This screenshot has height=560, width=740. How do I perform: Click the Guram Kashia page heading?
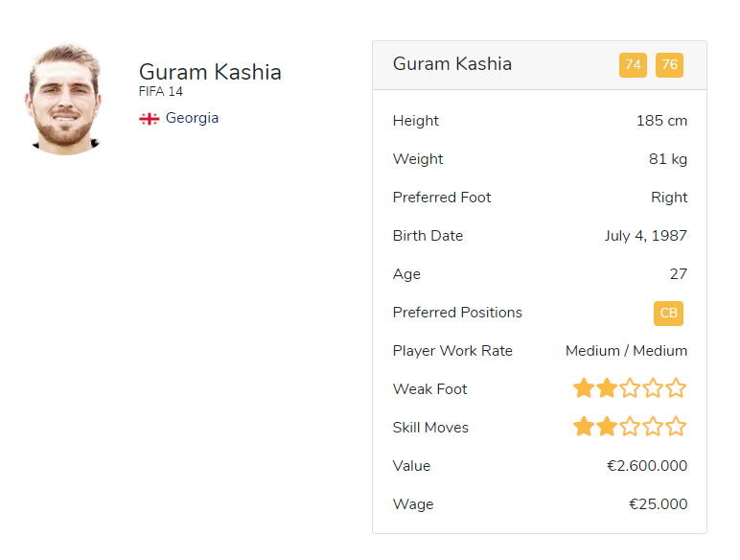click(x=210, y=72)
